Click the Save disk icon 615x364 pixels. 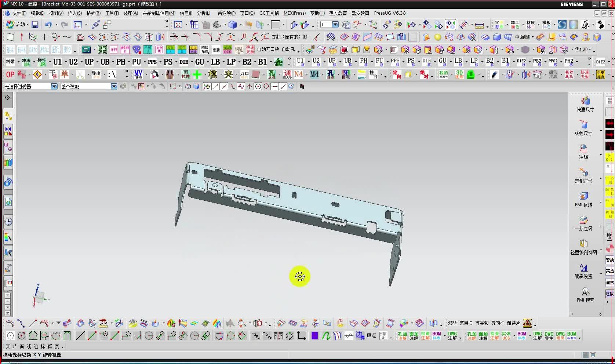pyautogui.click(x=35, y=25)
